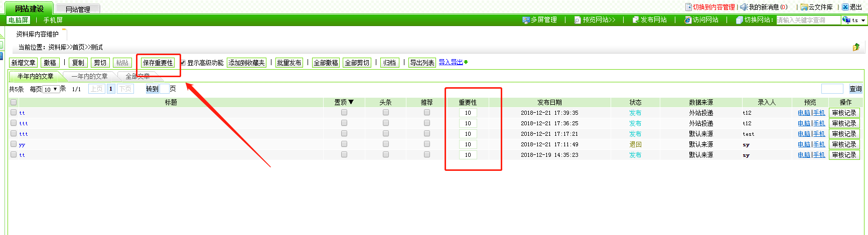Click 切换到内容管理 document icon
Viewport: 868px width, 235px height.
(688, 7)
